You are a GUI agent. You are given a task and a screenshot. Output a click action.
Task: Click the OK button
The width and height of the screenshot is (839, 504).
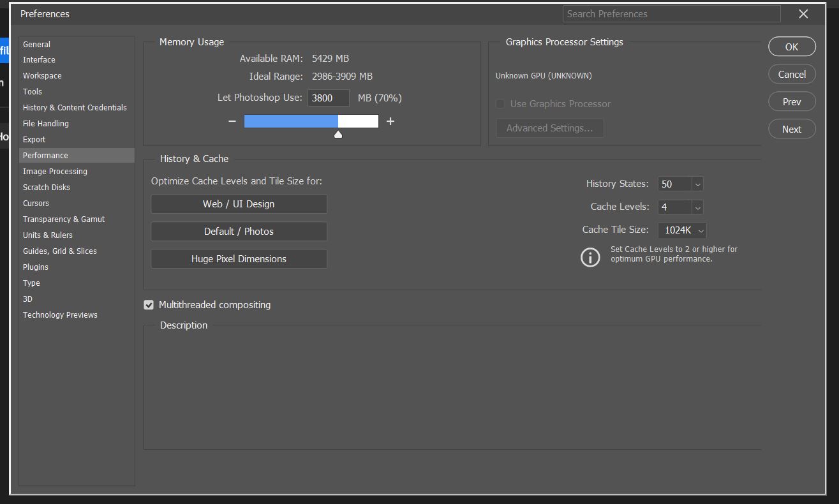792,47
